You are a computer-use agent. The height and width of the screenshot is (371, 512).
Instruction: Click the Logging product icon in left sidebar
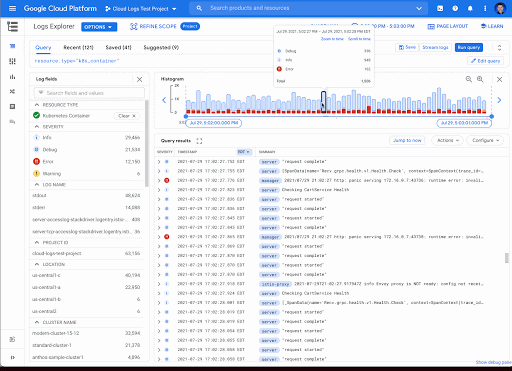pos(12,27)
